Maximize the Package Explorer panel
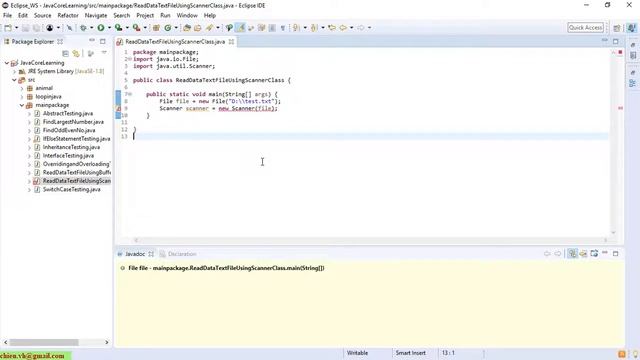Viewport: 640px width, 360px height. (x=103, y=41)
